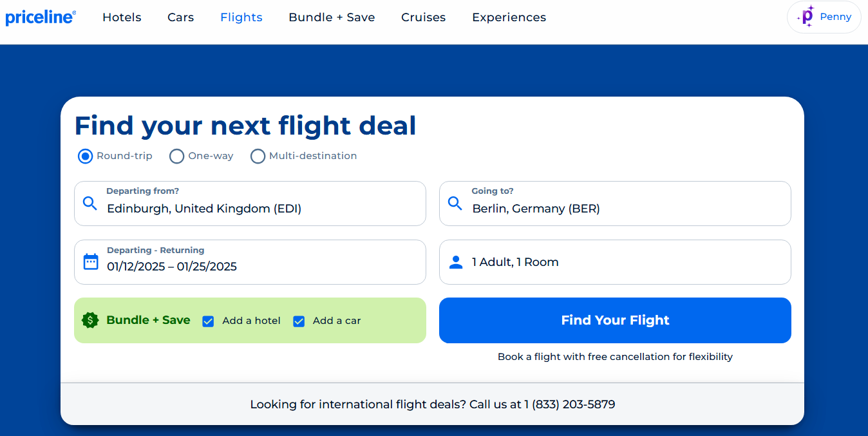Click the Priceline logo

click(41, 17)
